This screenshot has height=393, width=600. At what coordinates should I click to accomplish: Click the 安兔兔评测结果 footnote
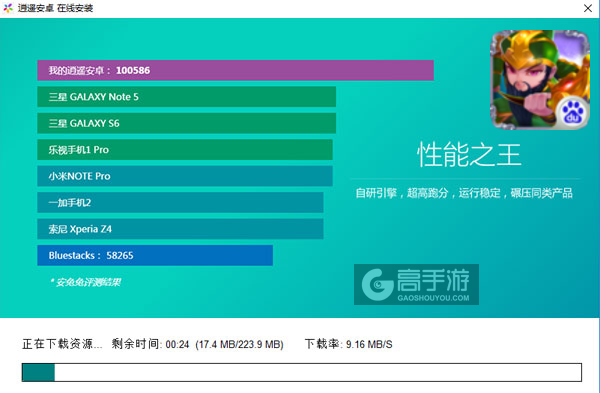click(x=85, y=282)
